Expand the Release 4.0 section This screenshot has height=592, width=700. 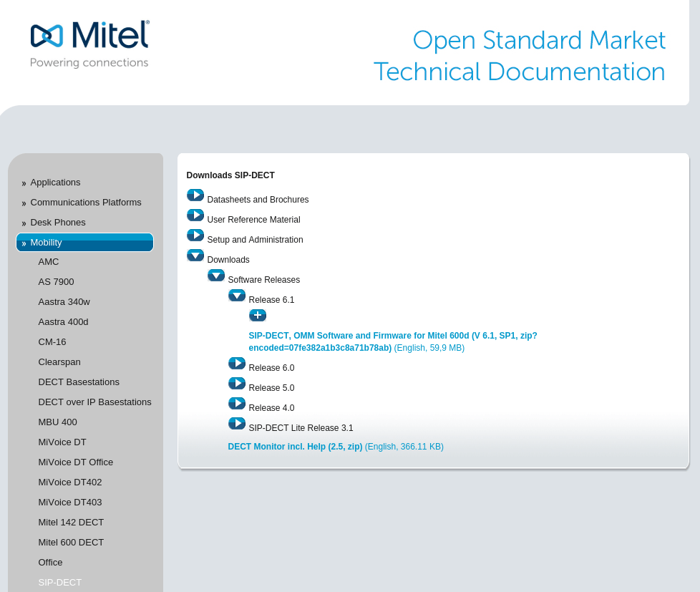click(237, 404)
